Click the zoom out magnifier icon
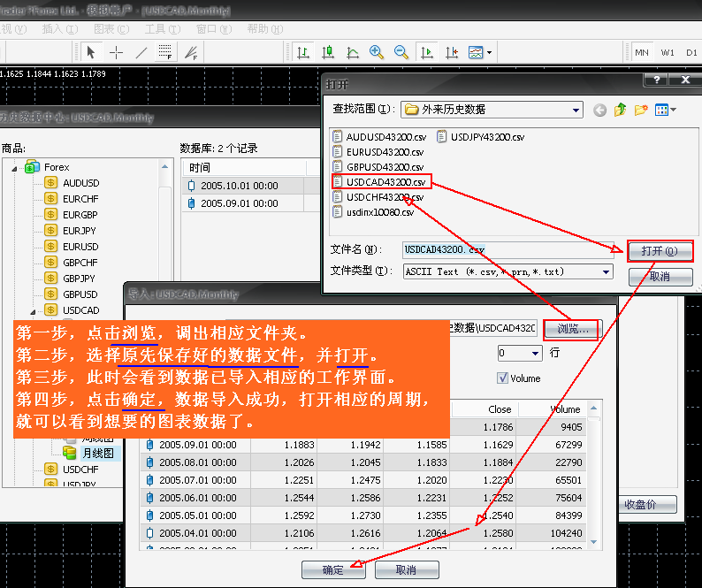Viewport: 702px width, 588px height. [401, 52]
